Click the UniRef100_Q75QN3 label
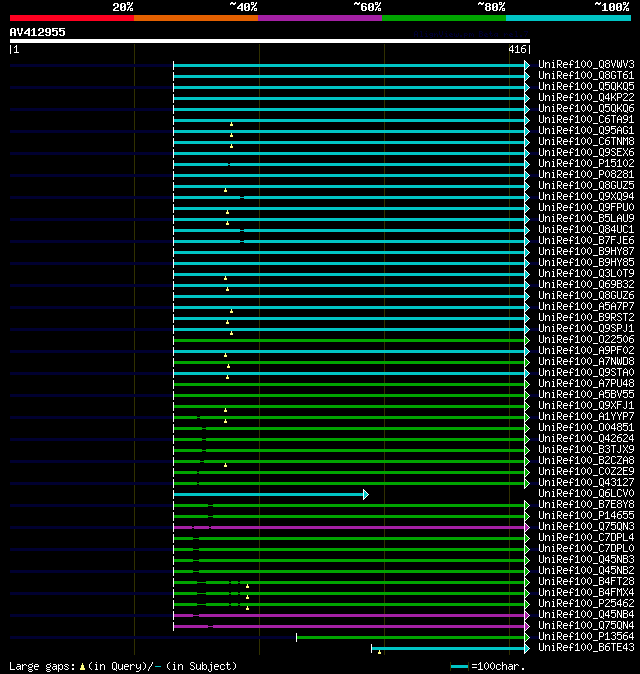 pos(586,527)
